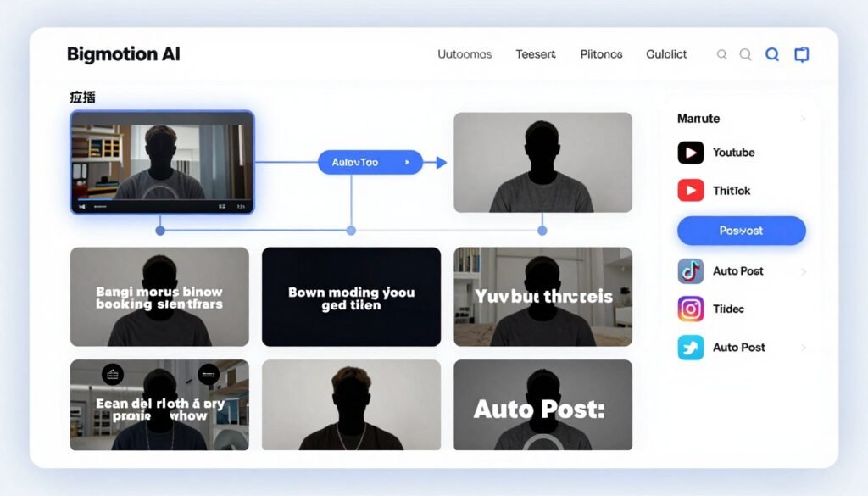This screenshot has width=868, height=496.
Task: Expand chevron on TikTok Auto Post row
Action: [804, 271]
